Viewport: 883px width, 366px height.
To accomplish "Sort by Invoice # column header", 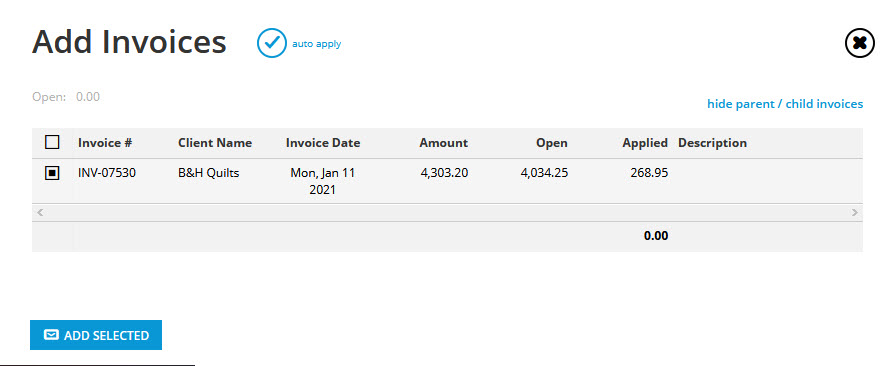I will 105,143.
